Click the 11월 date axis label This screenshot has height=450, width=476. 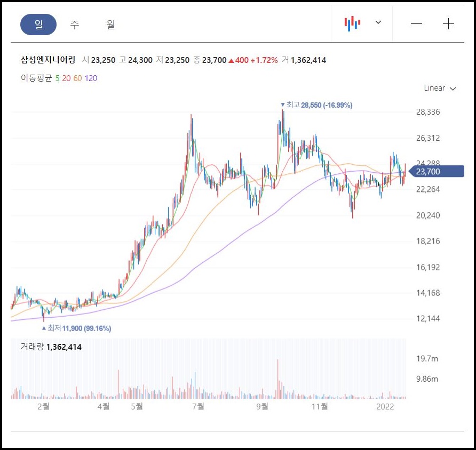(320, 406)
